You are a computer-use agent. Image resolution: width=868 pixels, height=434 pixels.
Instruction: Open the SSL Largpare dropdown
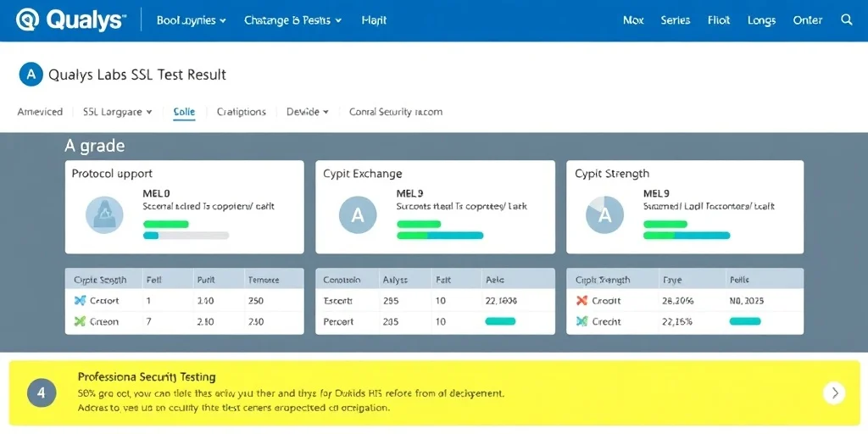coord(117,112)
